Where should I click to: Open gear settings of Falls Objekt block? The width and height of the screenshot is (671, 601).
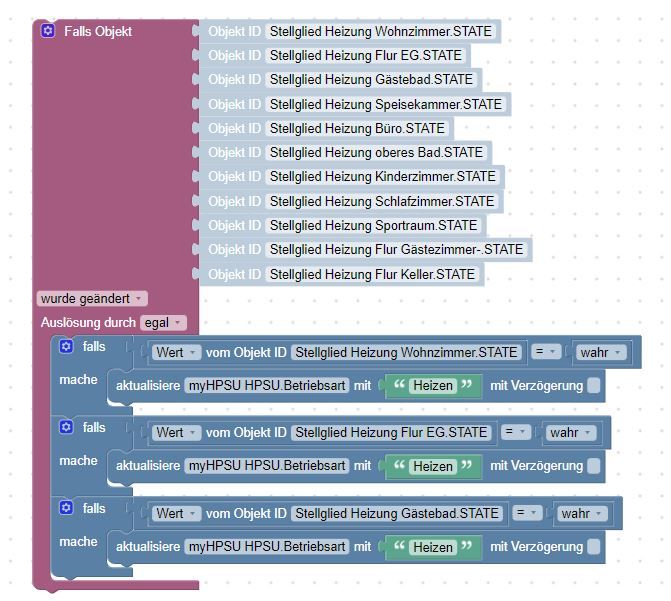[x=48, y=31]
